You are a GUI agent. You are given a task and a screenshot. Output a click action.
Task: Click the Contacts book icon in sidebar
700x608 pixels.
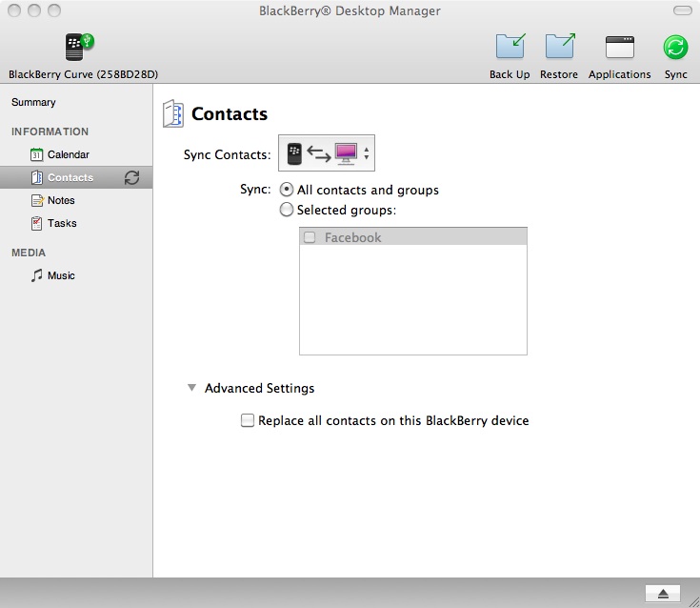[x=36, y=177]
